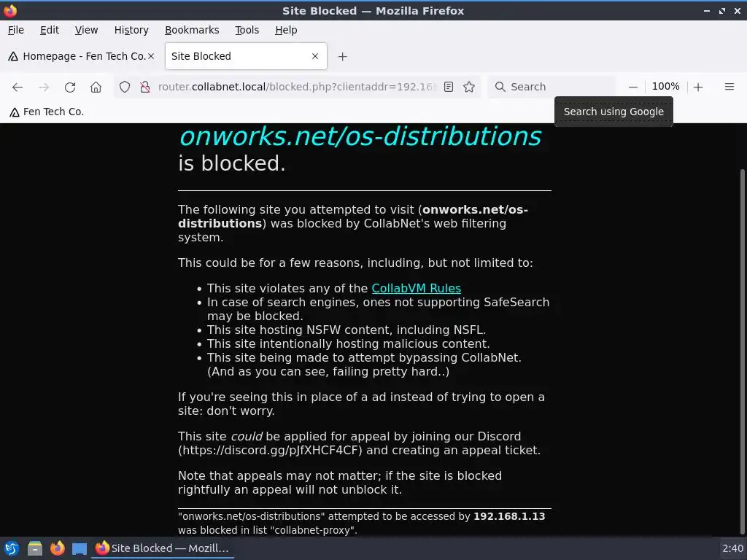Select the Site Blocked taskbar window entry
This screenshot has width=747, height=560.
click(x=162, y=548)
